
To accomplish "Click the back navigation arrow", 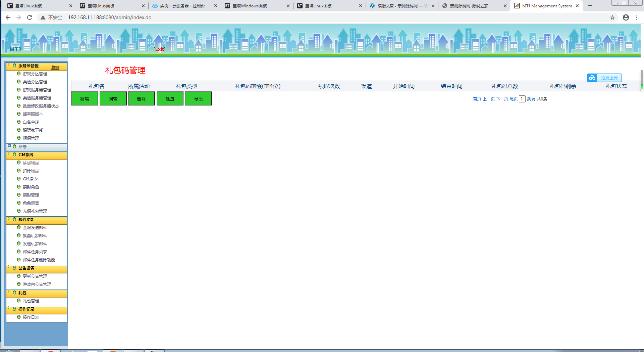I will point(8,17).
